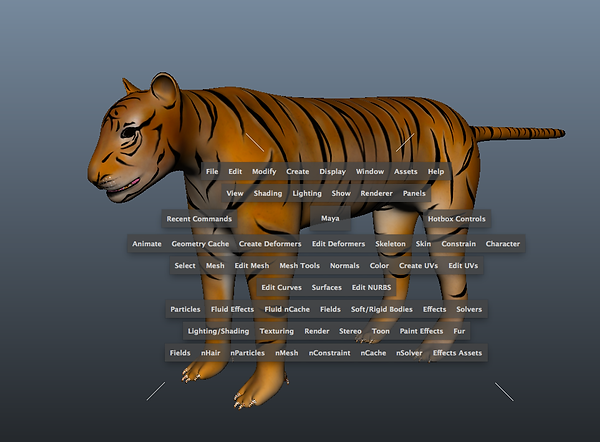Open the Effects menu
The image size is (600, 442).
[x=434, y=309]
